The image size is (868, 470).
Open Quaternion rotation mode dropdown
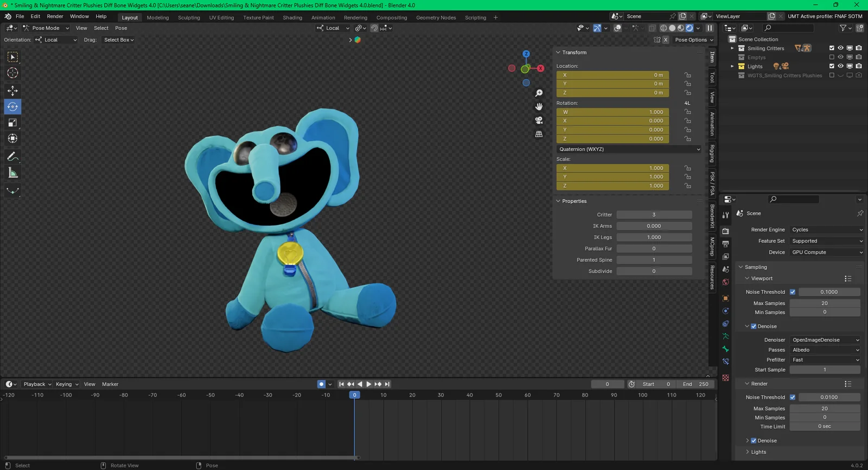click(x=629, y=149)
